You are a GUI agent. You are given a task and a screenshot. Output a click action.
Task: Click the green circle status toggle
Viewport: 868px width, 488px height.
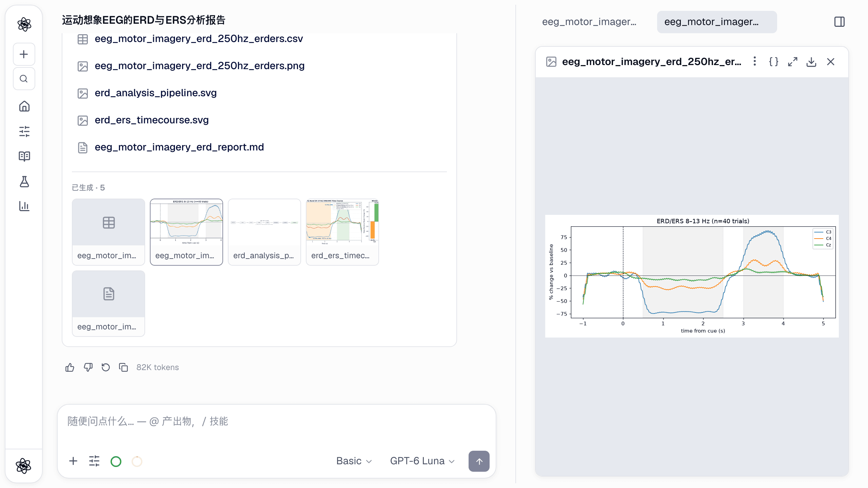click(116, 461)
